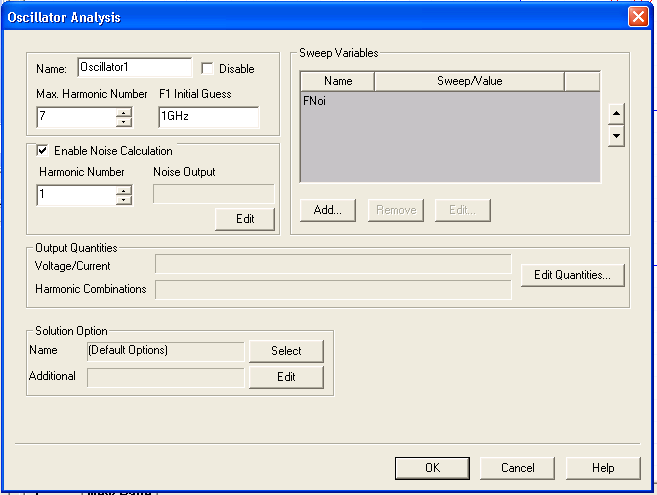Screen dimensions: 657x495
Task: Focus the Name field containing Oscillator1
Action: click(134, 68)
